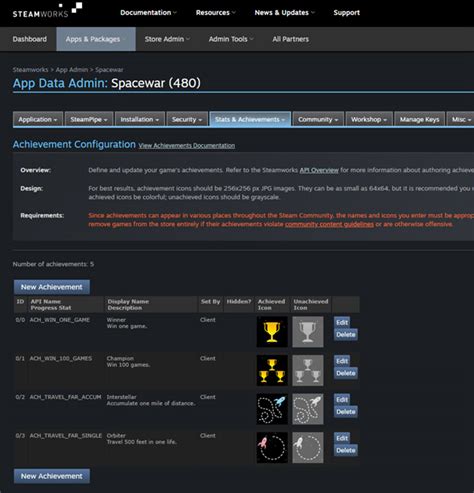
Task: Edit the ACH_TRAVEL_FAR_ACCUM achievement
Action: 342,400
